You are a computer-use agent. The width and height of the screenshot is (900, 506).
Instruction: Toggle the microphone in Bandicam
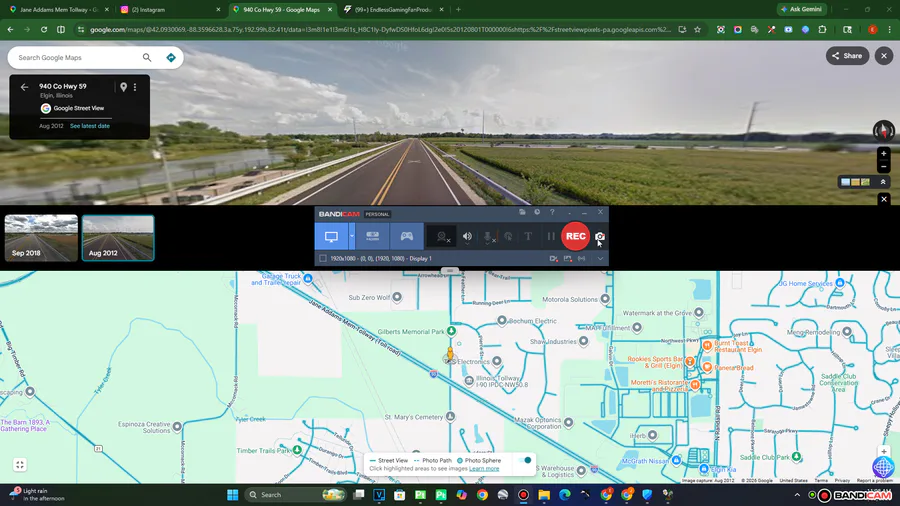coord(488,236)
